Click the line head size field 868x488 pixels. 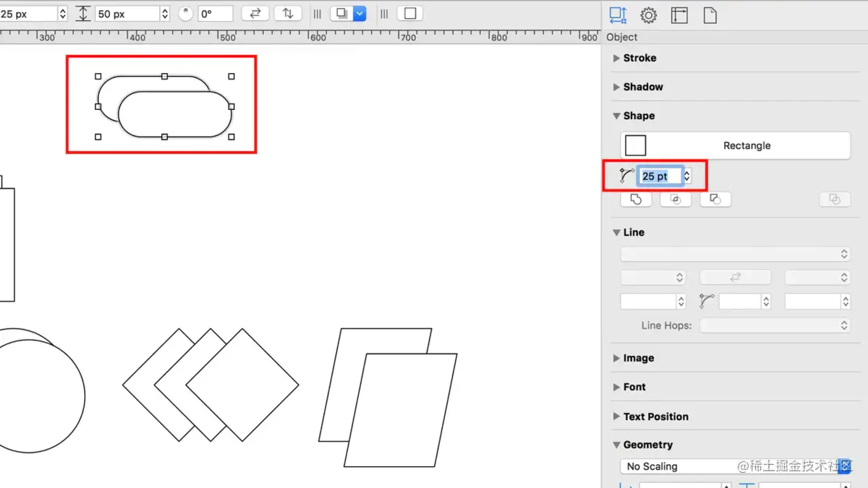(x=812, y=301)
